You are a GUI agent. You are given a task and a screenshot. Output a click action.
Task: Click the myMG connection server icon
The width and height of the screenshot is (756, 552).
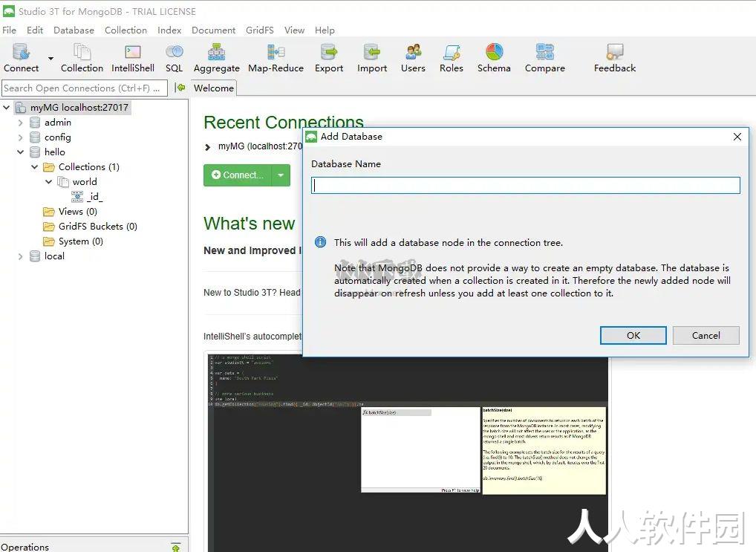coord(21,108)
